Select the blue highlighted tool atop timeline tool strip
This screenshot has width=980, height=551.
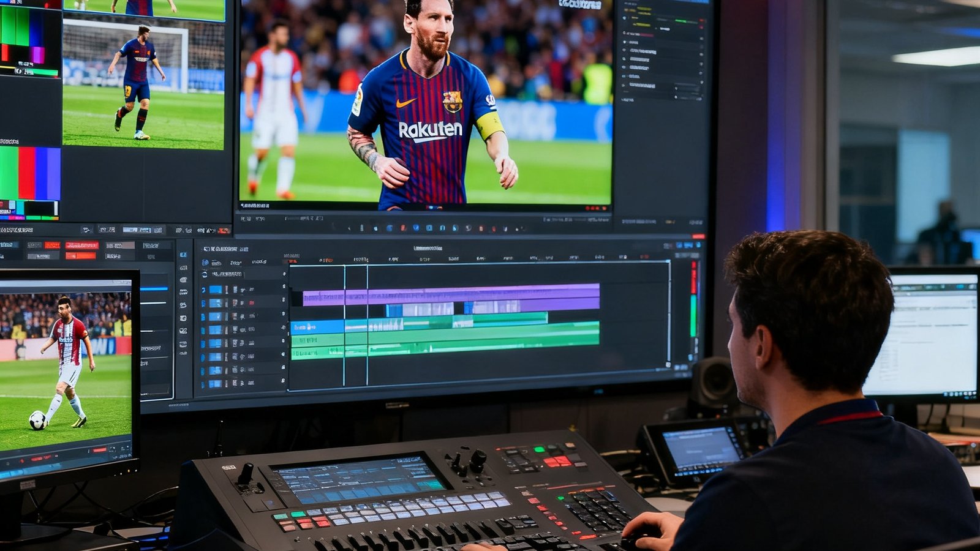point(183,255)
